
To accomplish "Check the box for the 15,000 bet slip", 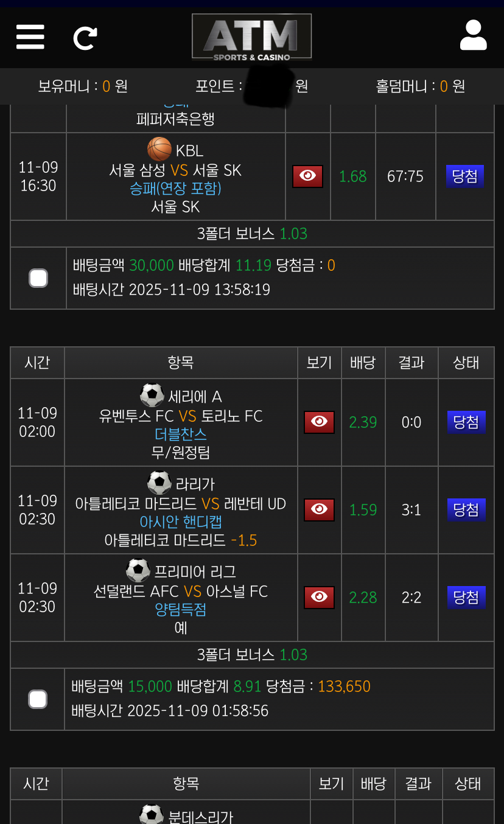I will [x=38, y=699].
